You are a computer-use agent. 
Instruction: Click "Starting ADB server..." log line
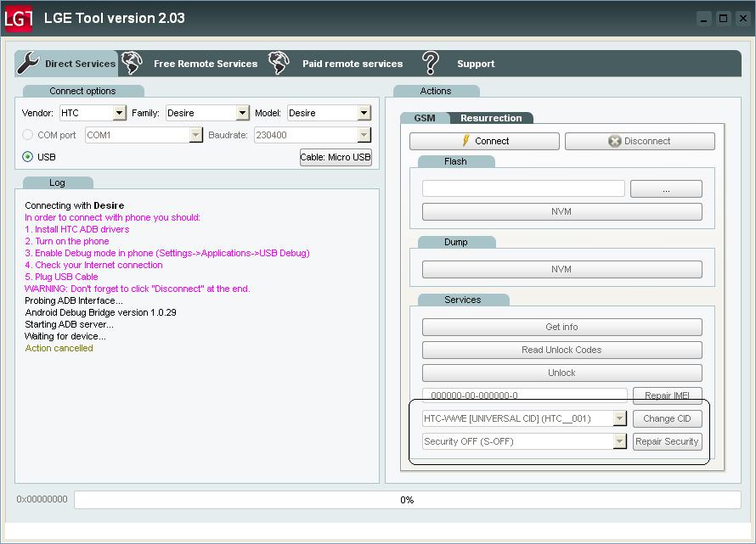tap(69, 324)
